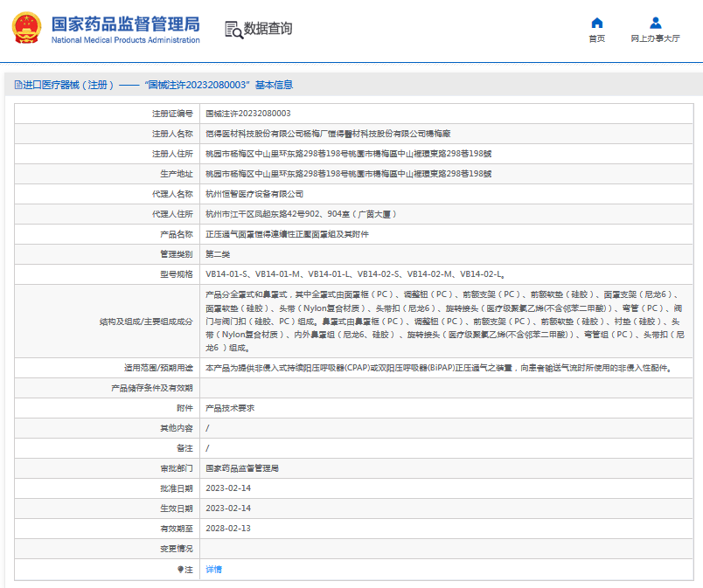Screen dimensions: 703x588
Task: Click the 网上办事大厅 text label
Action: 655,38
